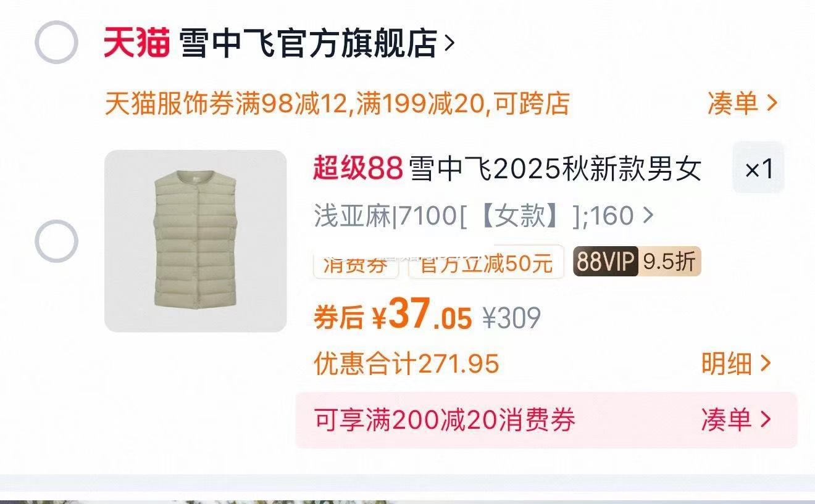Viewport: 815px width, 504px height.
Task: Change the ×1 quantity selector
Action: click(758, 168)
